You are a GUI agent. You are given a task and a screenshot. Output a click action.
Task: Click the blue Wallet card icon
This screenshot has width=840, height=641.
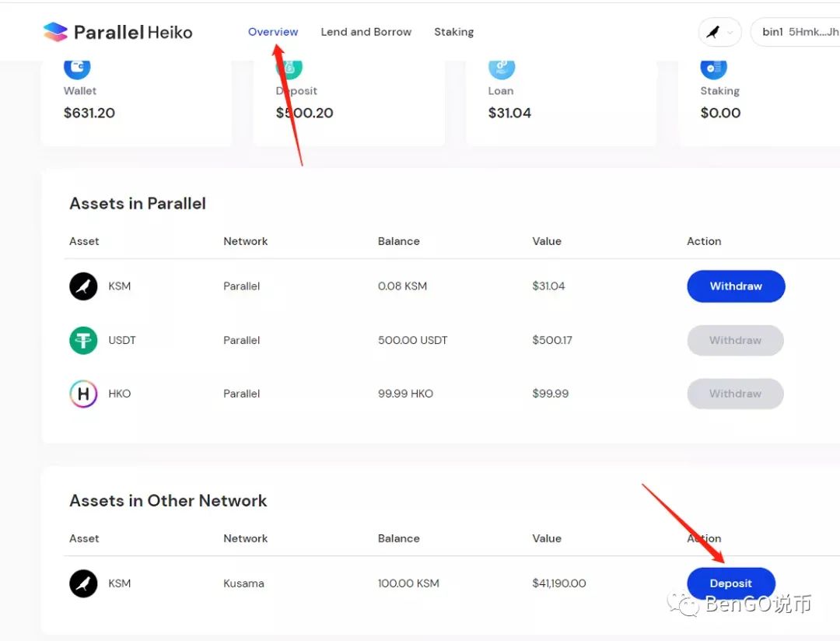pyautogui.click(x=77, y=68)
